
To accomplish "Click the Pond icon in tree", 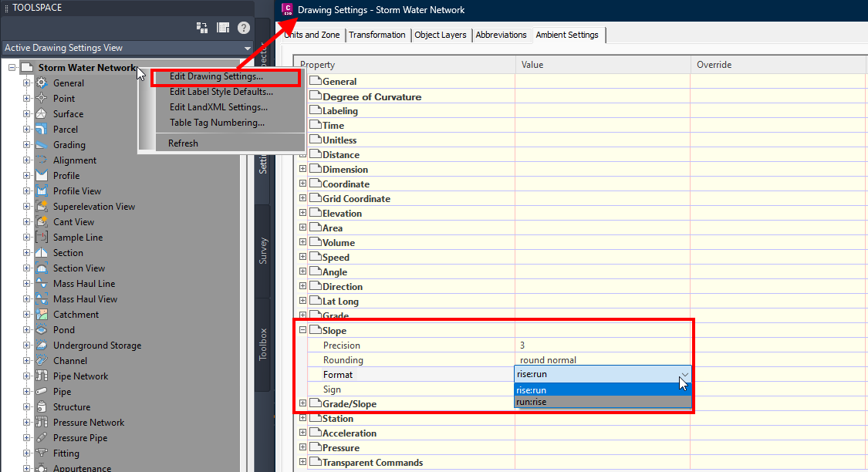I will [x=42, y=330].
